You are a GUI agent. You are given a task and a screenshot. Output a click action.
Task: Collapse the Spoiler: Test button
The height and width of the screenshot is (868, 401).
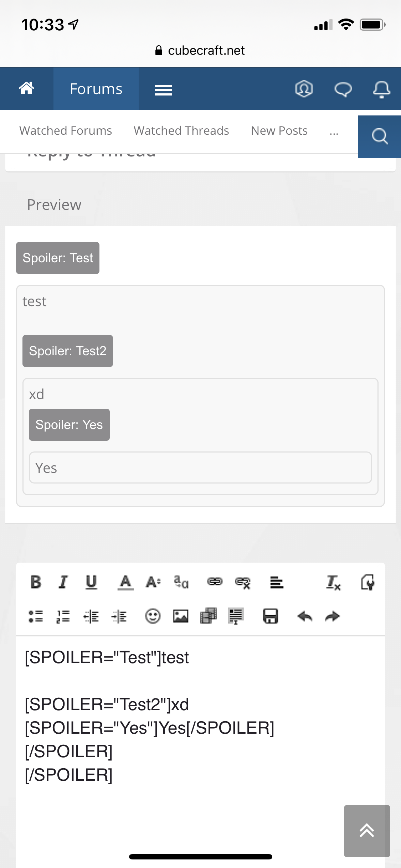pyautogui.click(x=58, y=258)
